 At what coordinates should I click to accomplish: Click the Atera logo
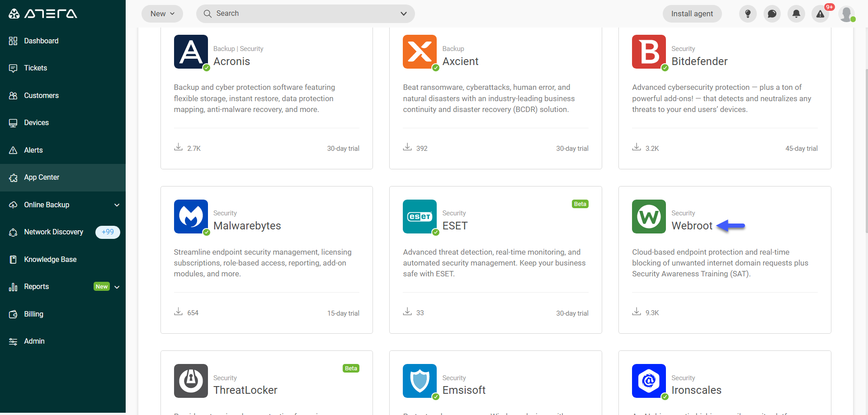pos(43,14)
